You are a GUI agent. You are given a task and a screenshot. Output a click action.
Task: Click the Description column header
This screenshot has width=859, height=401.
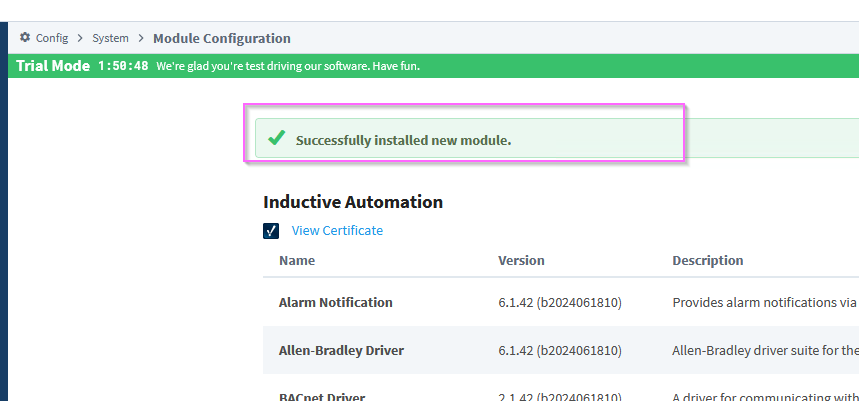point(708,260)
